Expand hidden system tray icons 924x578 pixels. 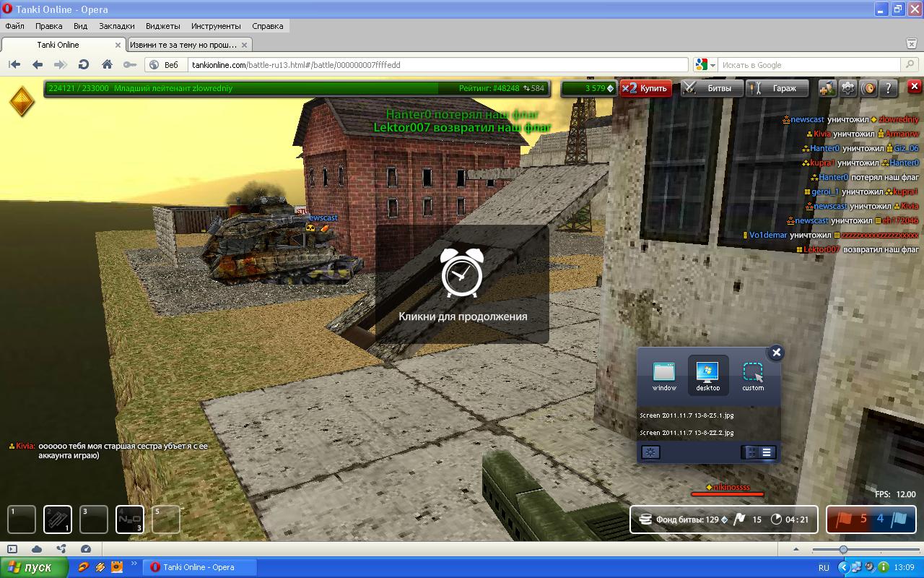click(844, 568)
